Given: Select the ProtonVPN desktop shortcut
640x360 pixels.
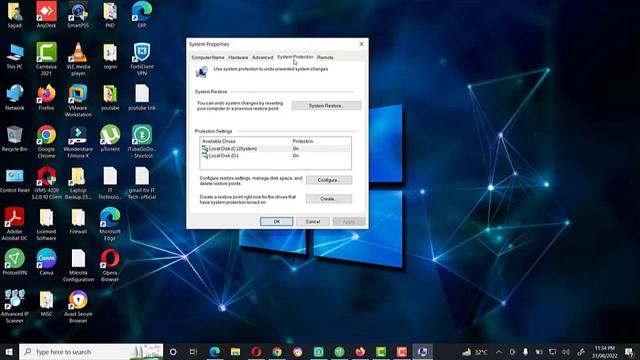Looking at the screenshot, I should tap(15, 262).
